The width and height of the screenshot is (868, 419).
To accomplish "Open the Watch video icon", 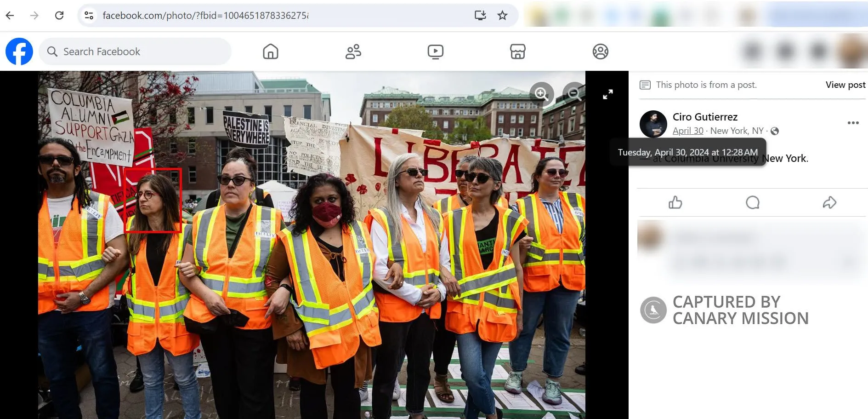I will [x=435, y=52].
